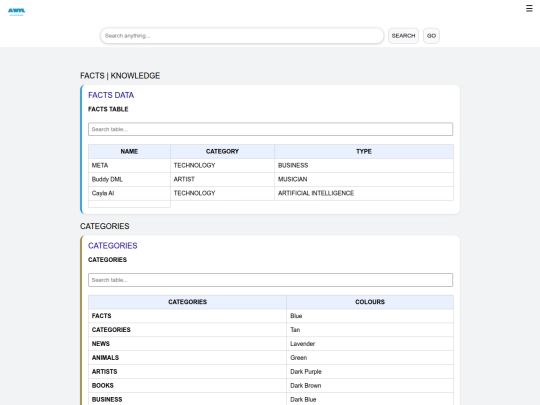Click the Tan colour cell

pyautogui.click(x=370, y=330)
